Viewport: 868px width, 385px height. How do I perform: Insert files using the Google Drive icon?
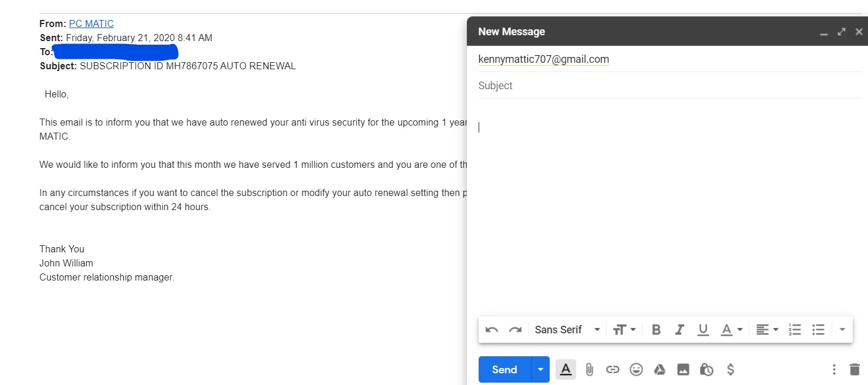660,370
